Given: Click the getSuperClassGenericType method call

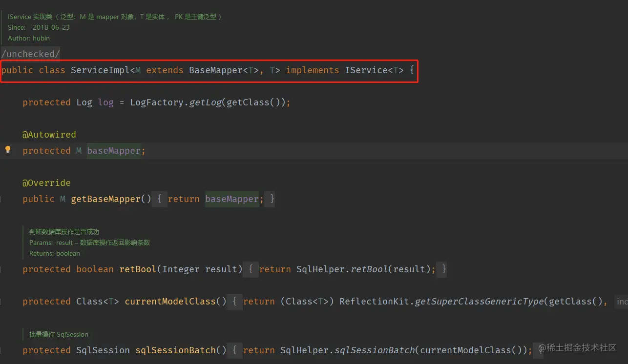Looking at the screenshot, I should [479, 302].
